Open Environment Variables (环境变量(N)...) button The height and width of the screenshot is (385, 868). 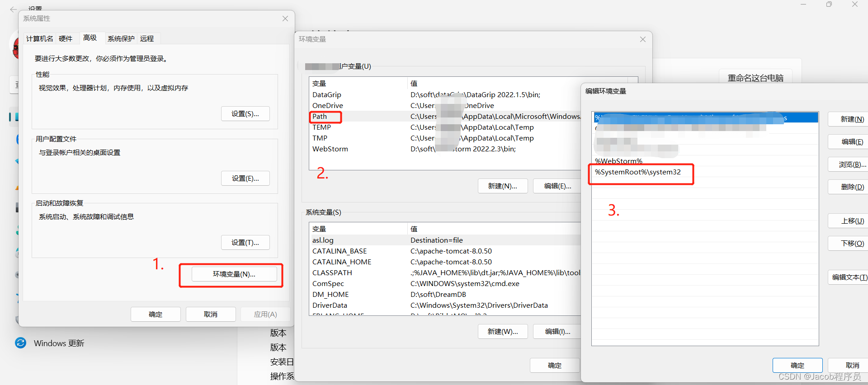[234, 274]
